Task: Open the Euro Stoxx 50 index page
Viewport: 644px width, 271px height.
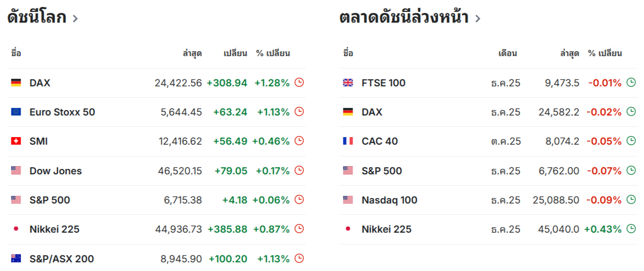Action: pos(62,112)
